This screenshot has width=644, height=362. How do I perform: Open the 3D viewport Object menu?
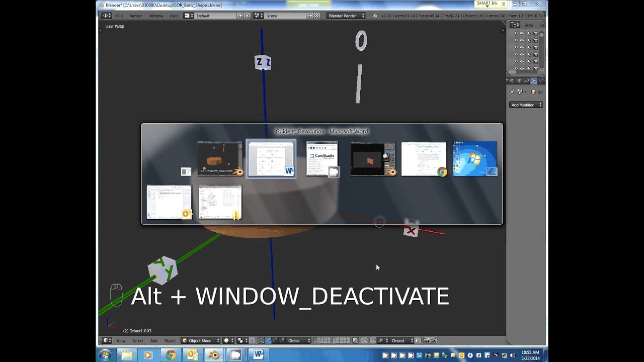[x=170, y=341]
